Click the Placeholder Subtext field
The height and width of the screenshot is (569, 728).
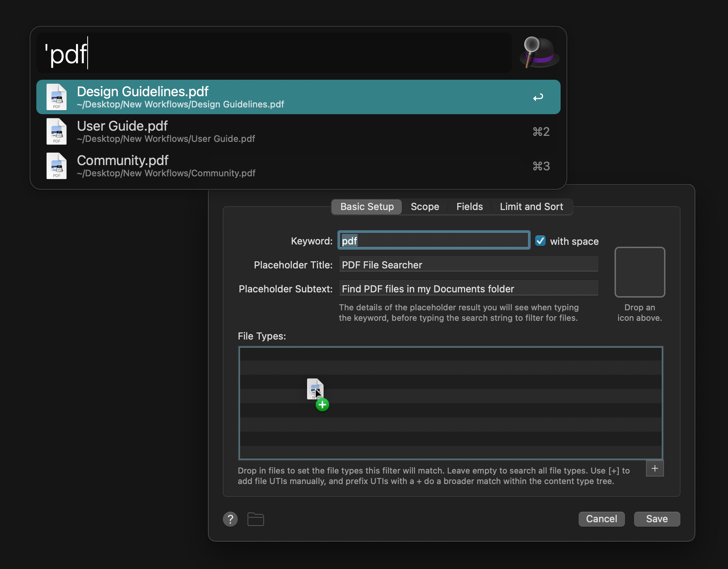468,288
